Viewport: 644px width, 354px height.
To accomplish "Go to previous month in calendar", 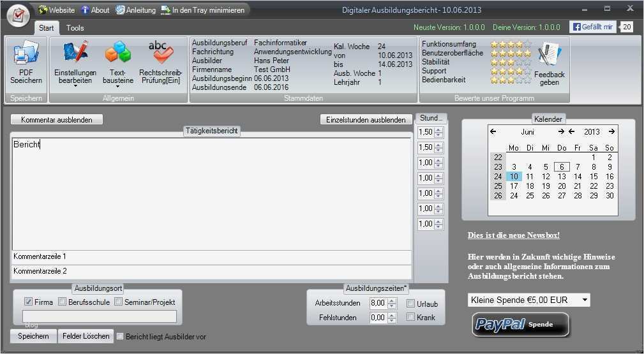I will [493, 131].
